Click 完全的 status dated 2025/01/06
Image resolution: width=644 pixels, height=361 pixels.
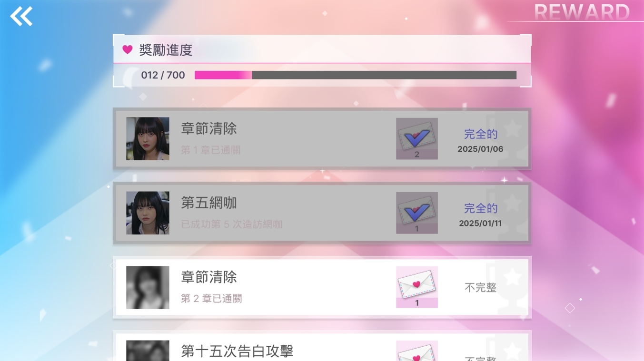point(481,134)
